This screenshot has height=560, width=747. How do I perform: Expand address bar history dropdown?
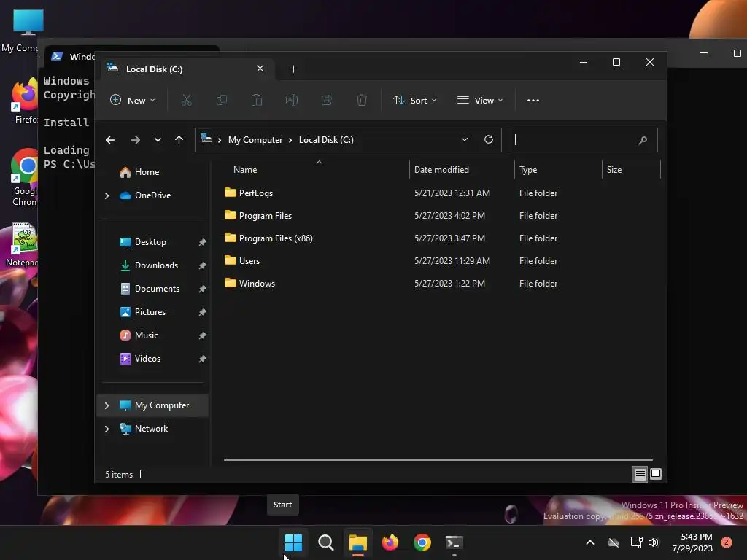point(465,139)
